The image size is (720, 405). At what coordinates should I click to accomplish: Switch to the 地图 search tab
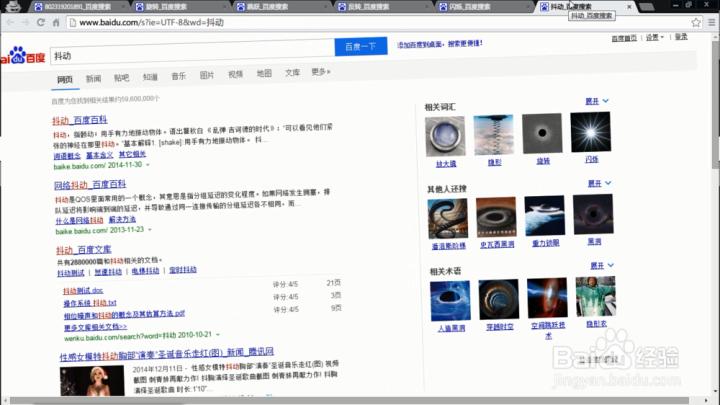[x=264, y=73]
